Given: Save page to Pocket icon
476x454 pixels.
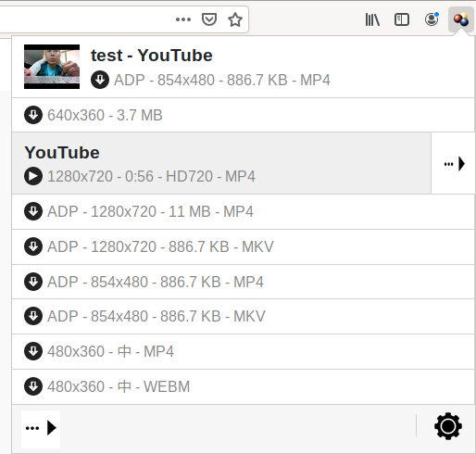Looking at the screenshot, I should pos(209,19).
